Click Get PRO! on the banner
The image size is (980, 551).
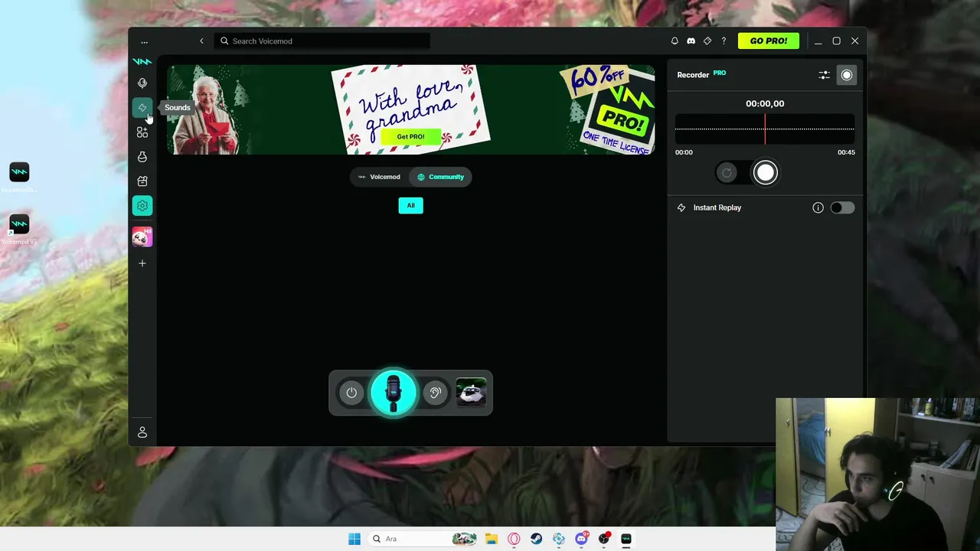pos(410,137)
